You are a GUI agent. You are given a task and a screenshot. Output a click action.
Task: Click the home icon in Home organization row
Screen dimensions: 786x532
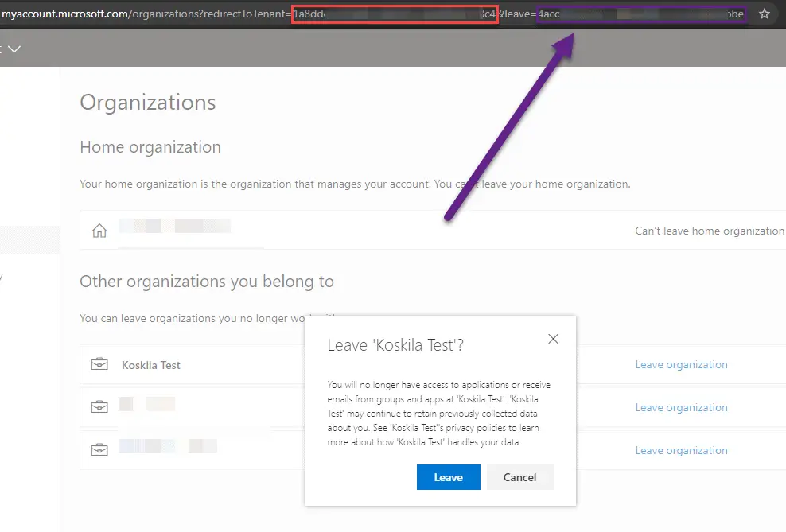pyautogui.click(x=99, y=231)
